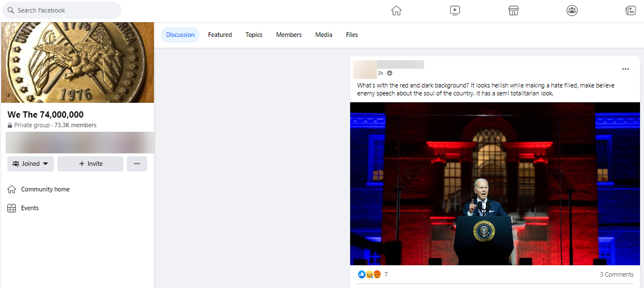Click the post audience globe icon
644x288 pixels.
coord(390,73)
